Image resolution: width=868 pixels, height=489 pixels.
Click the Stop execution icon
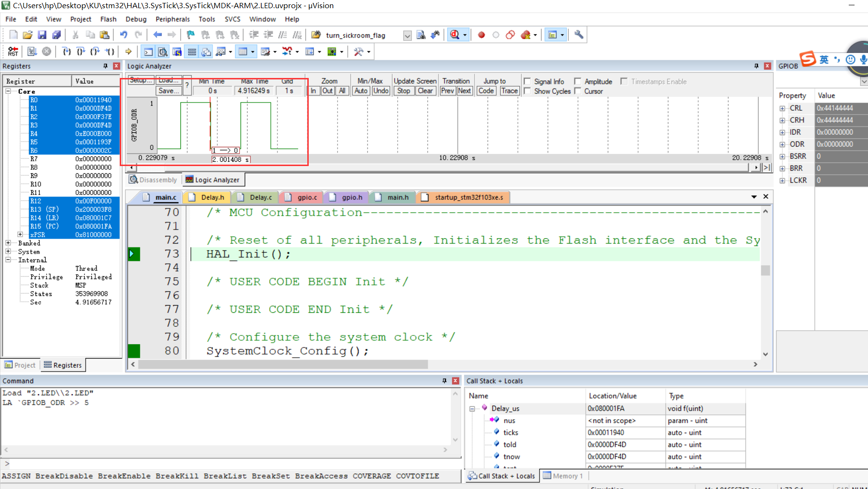click(47, 51)
